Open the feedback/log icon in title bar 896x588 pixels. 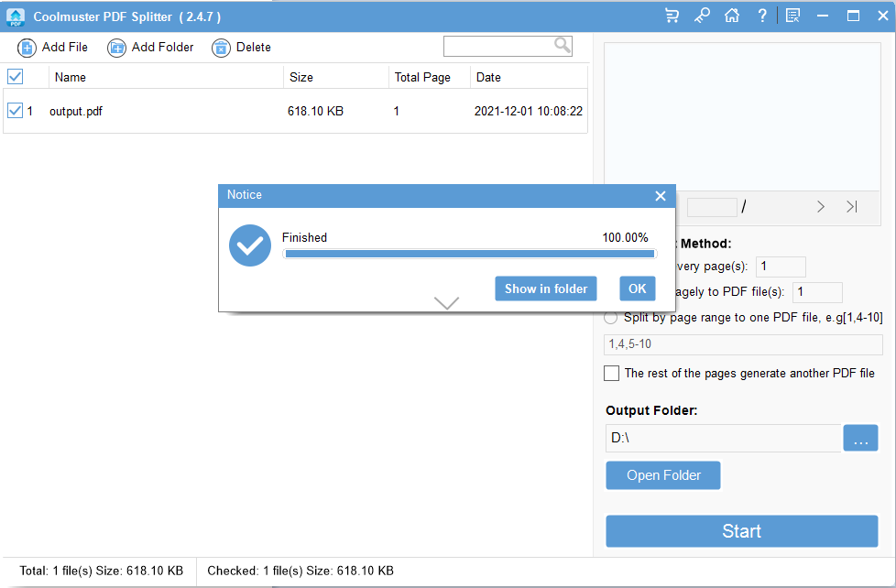[x=792, y=16]
